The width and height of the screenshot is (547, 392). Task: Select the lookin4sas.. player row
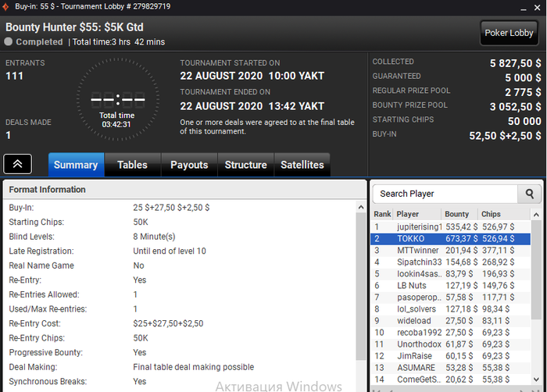451,274
